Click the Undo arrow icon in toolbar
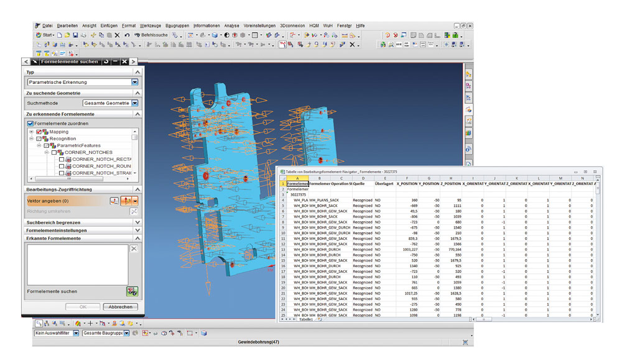 point(127,35)
